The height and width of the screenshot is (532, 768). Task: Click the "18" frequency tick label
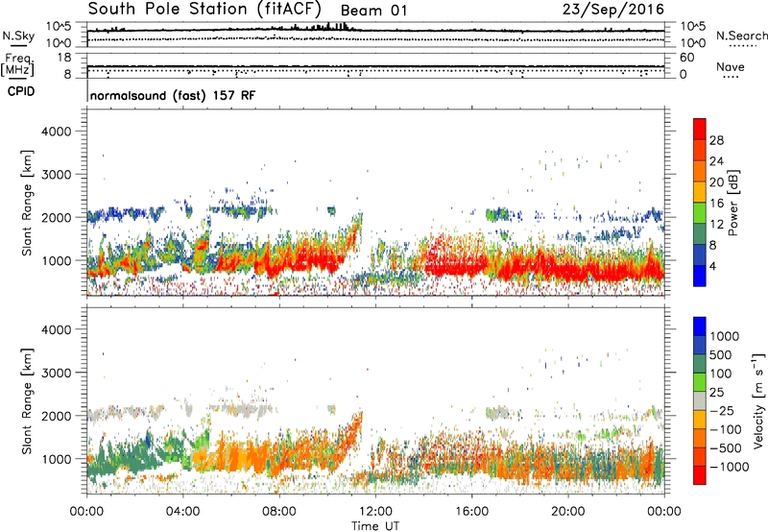[64, 58]
